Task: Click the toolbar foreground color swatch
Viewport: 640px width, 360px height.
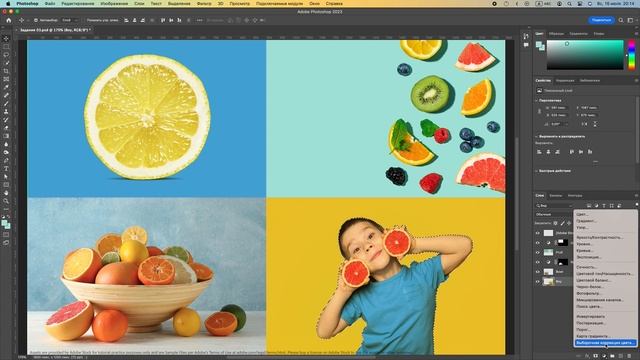Action: point(4,223)
